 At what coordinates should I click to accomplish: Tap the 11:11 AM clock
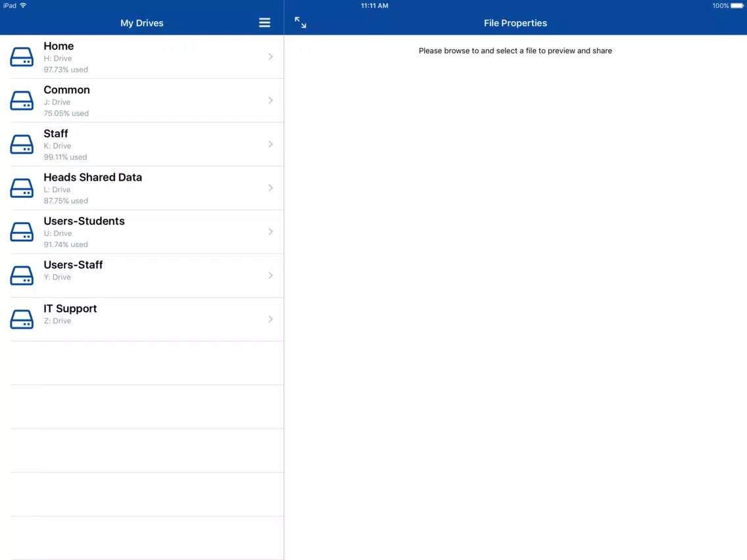[374, 6]
